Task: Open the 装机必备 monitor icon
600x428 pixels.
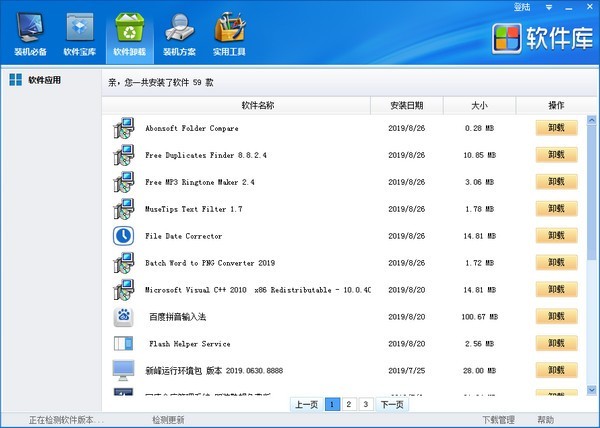Action: [x=30, y=28]
